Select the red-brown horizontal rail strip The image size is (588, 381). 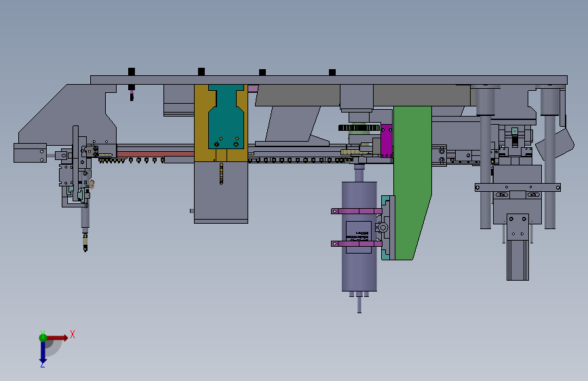click(x=155, y=154)
